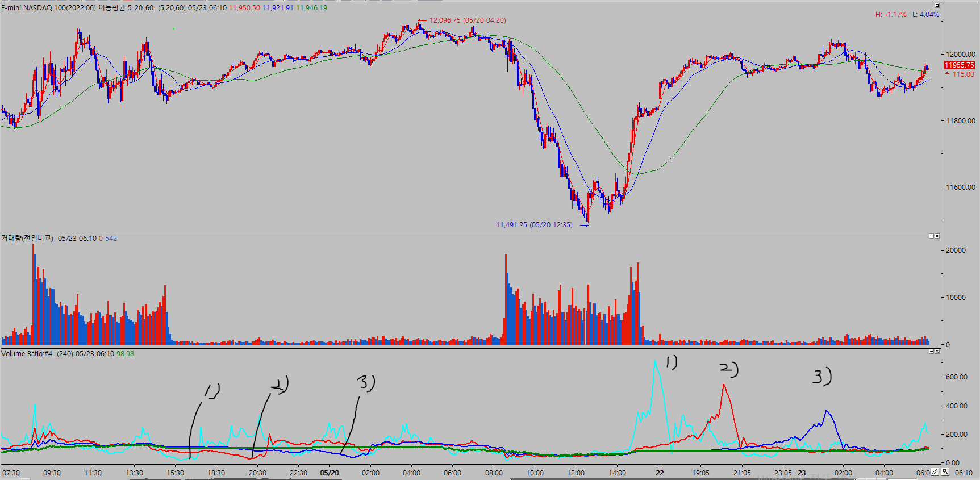Image resolution: width=980 pixels, height=480 pixels.
Task: Click the 600.00 Volume Ratio axis label
Action: click(x=956, y=377)
